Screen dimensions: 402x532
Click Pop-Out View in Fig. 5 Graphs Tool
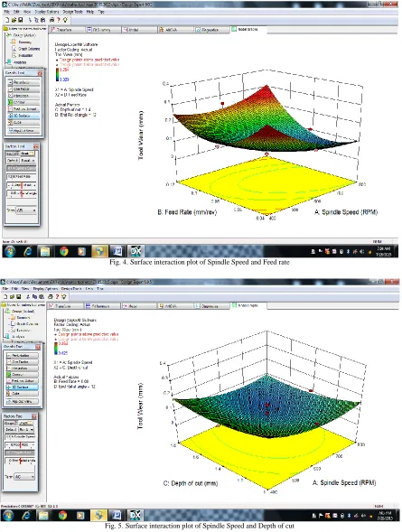coord(22,401)
